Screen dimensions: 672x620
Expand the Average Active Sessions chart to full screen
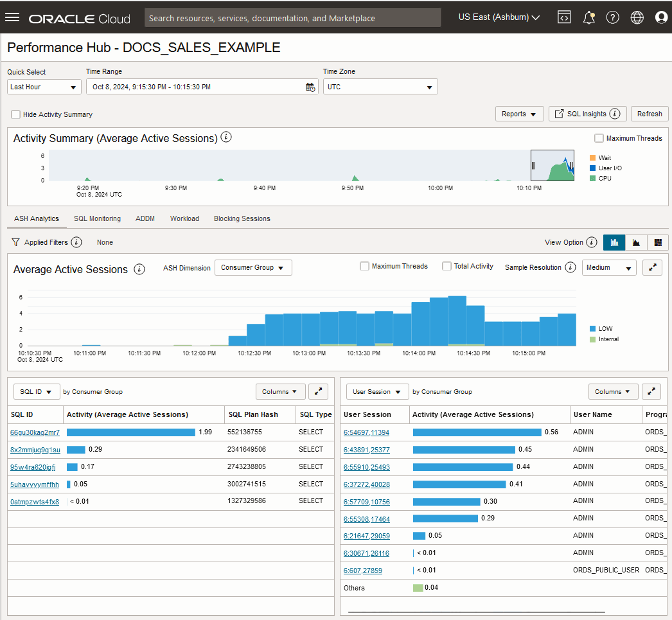(x=652, y=267)
